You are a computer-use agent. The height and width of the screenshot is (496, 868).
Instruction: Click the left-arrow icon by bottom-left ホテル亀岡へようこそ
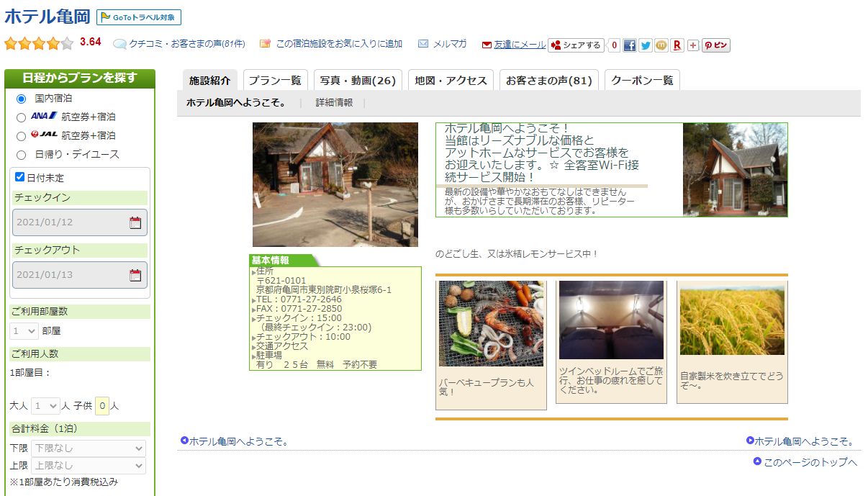[x=184, y=441]
